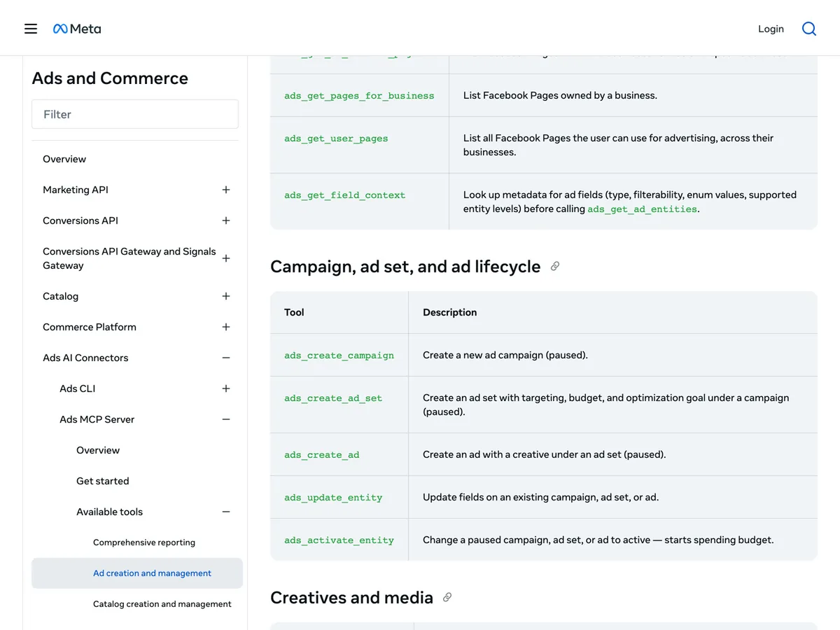Open the Catalog sidebar page
The height and width of the screenshot is (630, 840).
pyautogui.click(x=60, y=296)
